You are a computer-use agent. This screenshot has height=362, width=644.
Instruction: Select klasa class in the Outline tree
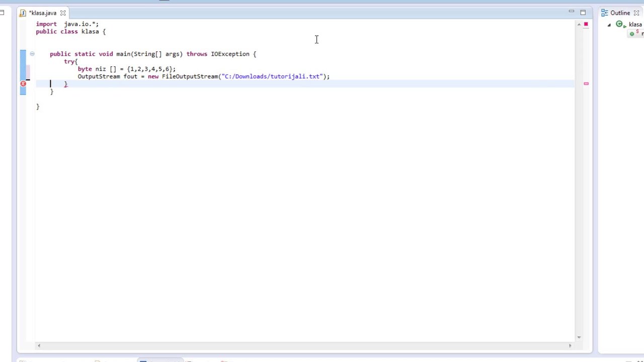[x=635, y=25]
